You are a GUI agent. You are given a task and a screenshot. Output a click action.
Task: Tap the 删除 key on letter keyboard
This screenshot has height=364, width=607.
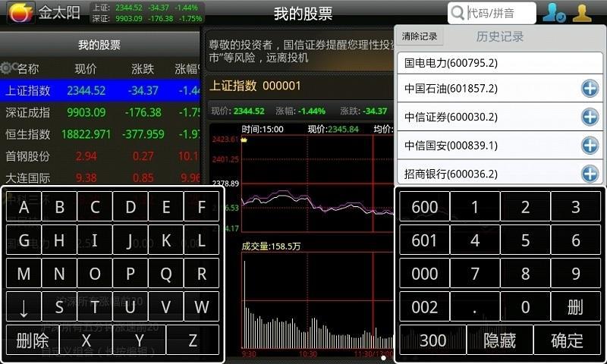click(33, 340)
